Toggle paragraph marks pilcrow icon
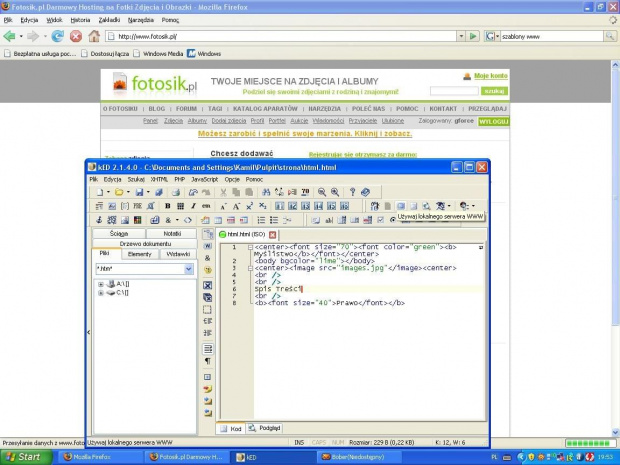This screenshot has height=465, width=620. tap(208, 361)
